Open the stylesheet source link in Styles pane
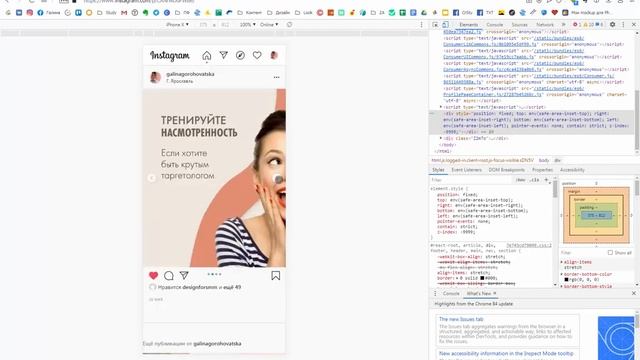Screen dimensions: 640x360 (x=529, y=245)
